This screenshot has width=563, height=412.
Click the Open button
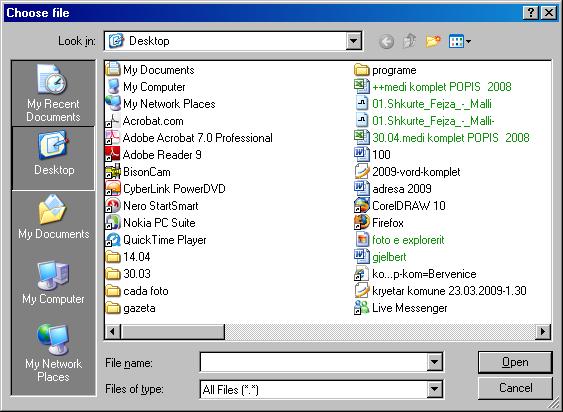pos(515,362)
